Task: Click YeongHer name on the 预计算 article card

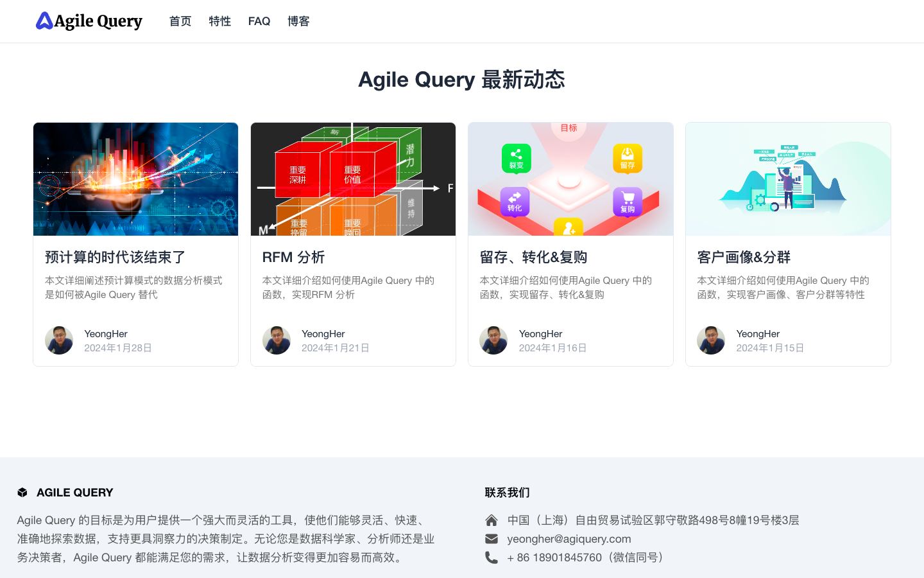Action: [106, 334]
